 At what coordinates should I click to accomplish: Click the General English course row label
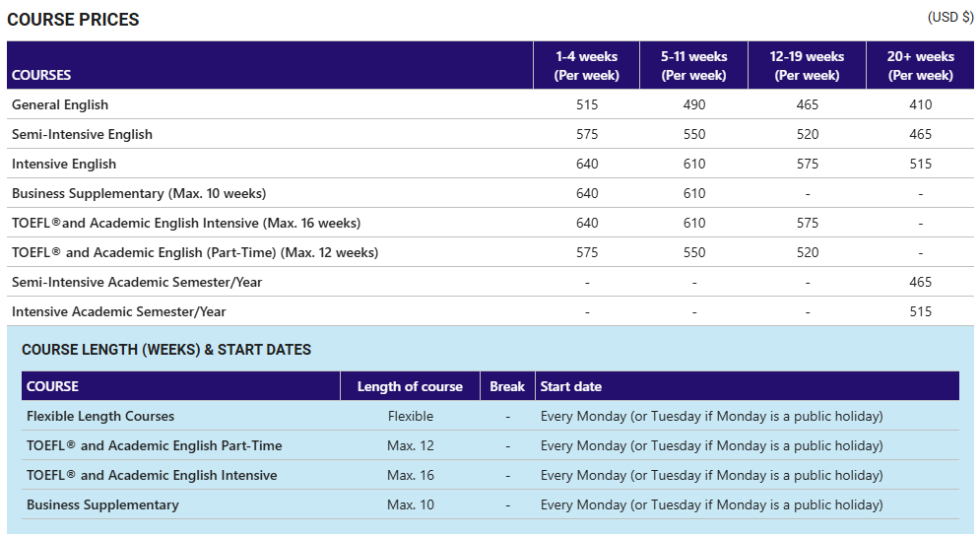(x=60, y=105)
